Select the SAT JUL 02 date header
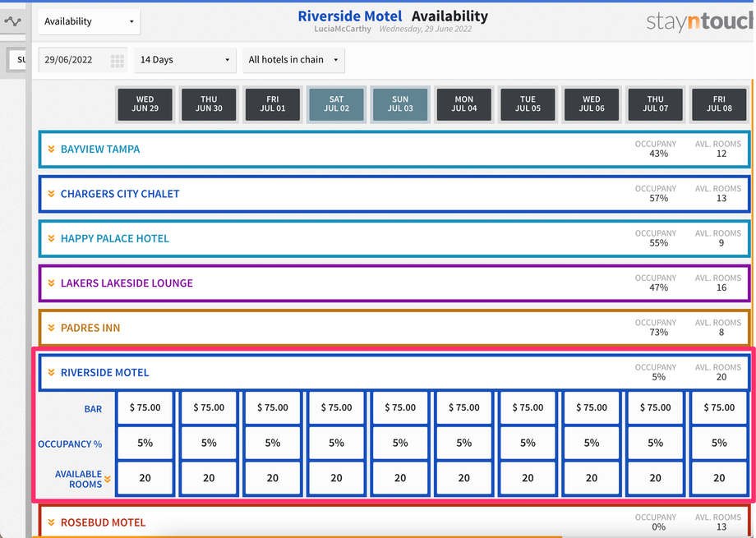756x538 pixels. click(x=337, y=104)
